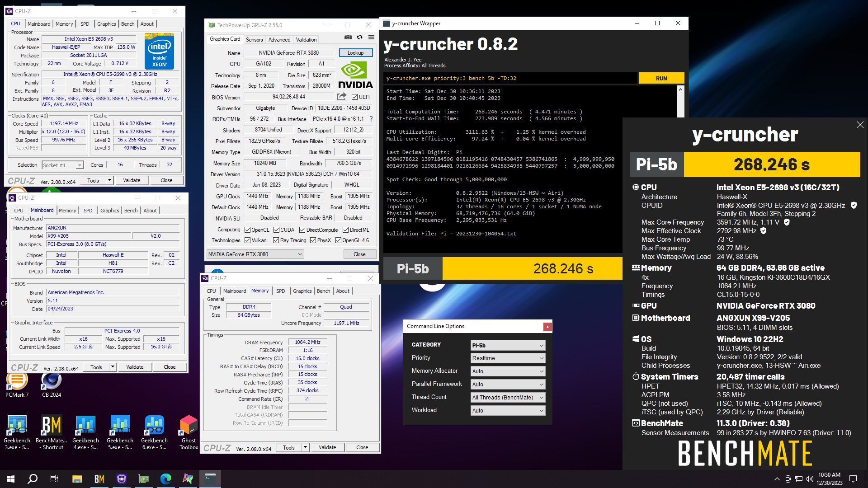Click the Lookup button in GPU-Z
This screenshot has width=868, height=488.
(x=356, y=53)
